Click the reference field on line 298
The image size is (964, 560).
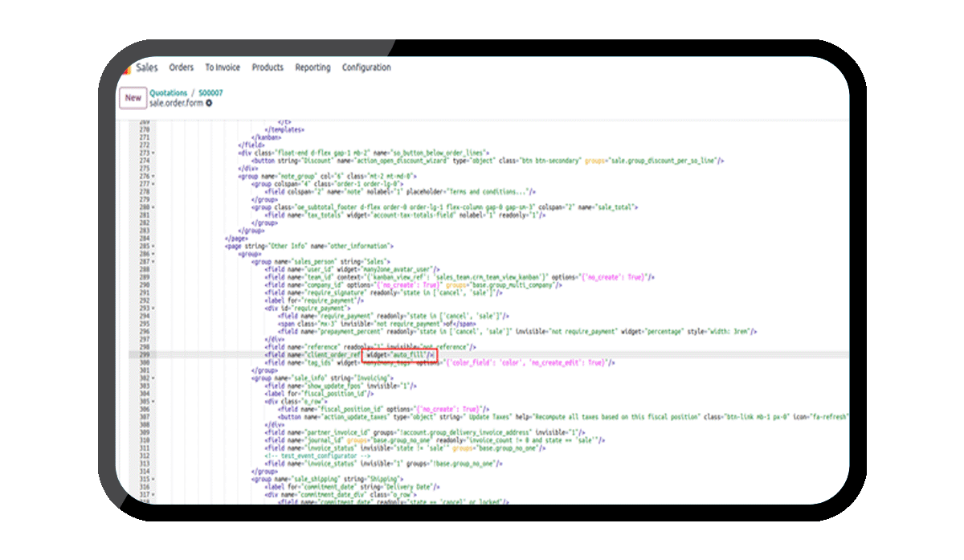tap(370, 346)
